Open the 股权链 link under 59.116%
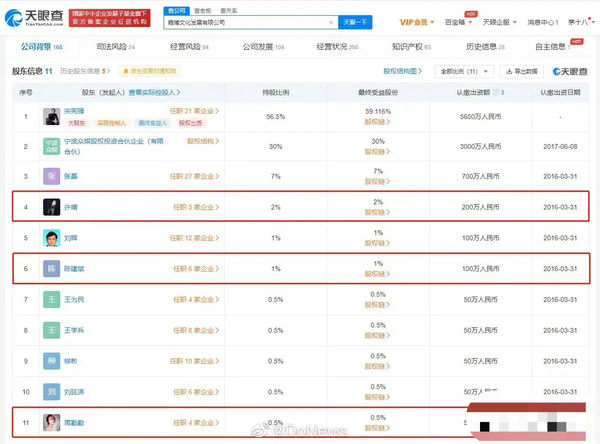The width and height of the screenshot is (600, 444). (x=377, y=122)
